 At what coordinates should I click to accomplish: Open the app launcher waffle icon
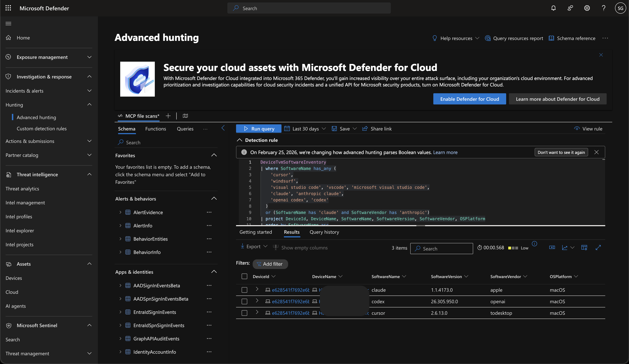tap(8, 8)
